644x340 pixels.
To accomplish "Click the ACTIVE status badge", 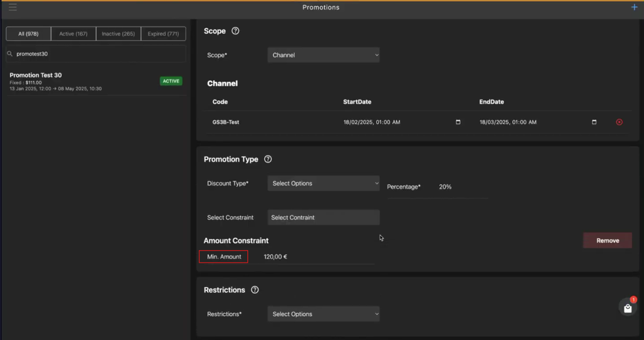I will tap(171, 81).
